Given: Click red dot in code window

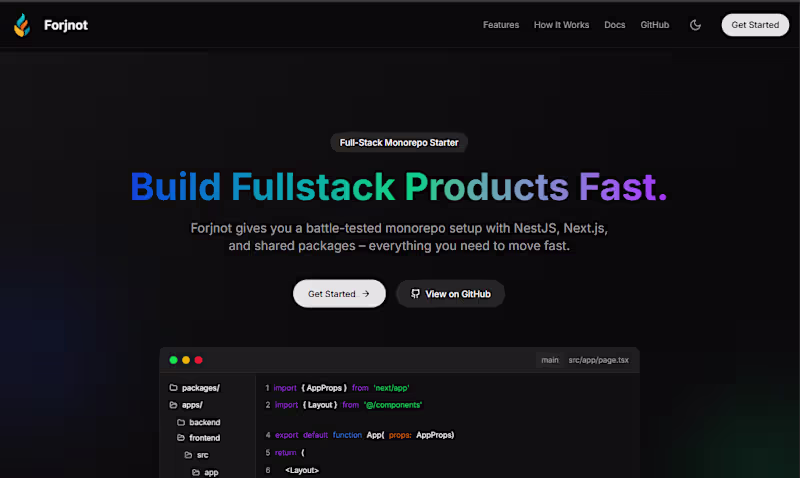Looking at the screenshot, I should pyautogui.click(x=198, y=360).
